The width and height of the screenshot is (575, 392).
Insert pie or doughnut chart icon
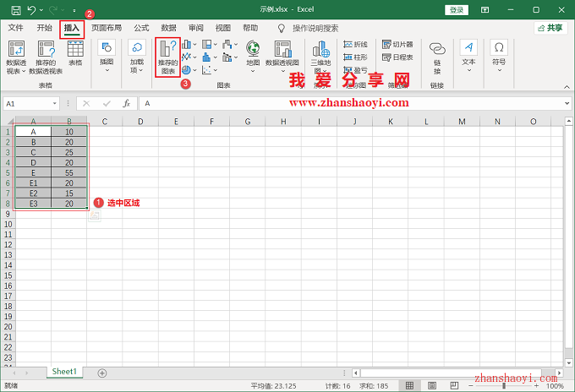click(187, 69)
